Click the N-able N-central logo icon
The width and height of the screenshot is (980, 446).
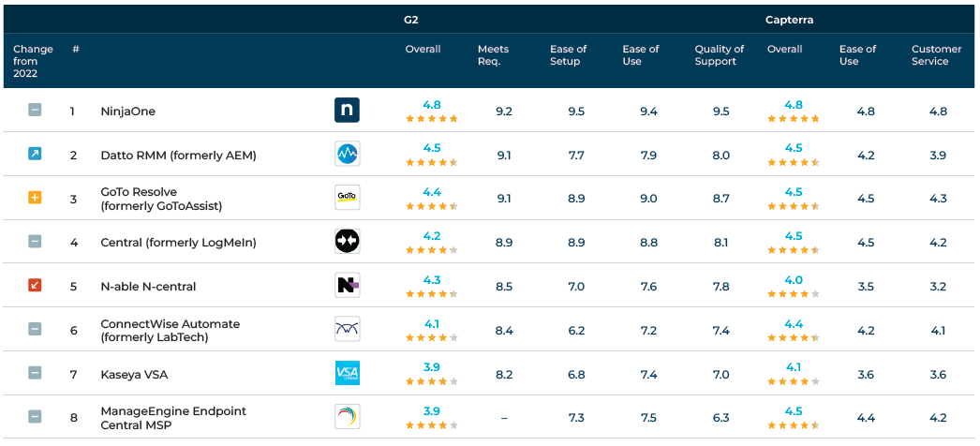click(x=347, y=285)
